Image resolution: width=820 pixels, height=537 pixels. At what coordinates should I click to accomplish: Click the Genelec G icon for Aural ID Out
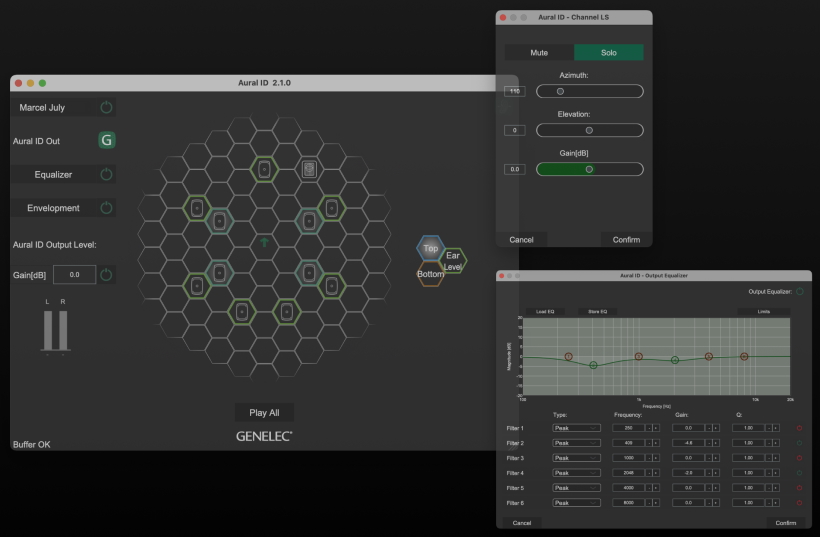(x=107, y=140)
